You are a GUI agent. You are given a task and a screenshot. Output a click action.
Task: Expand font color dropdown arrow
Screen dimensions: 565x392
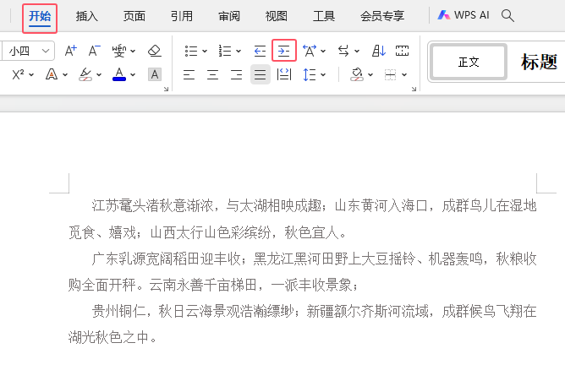tap(133, 75)
